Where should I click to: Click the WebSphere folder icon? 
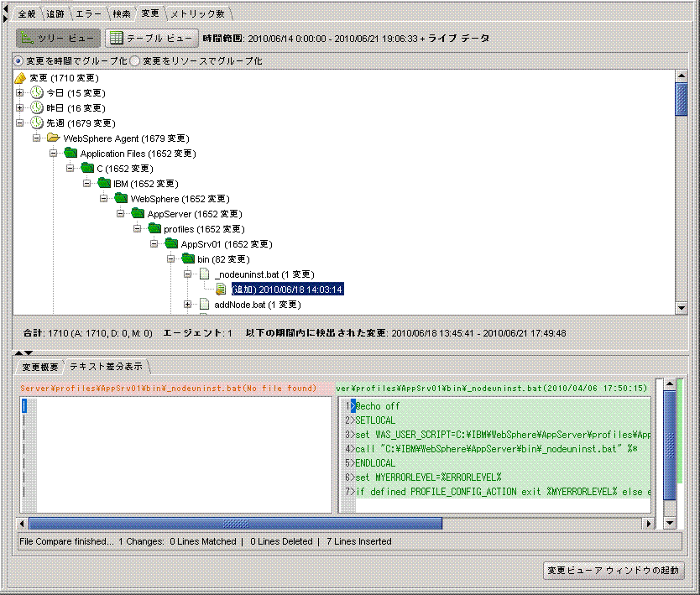pyautogui.click(x=121, y=198)
